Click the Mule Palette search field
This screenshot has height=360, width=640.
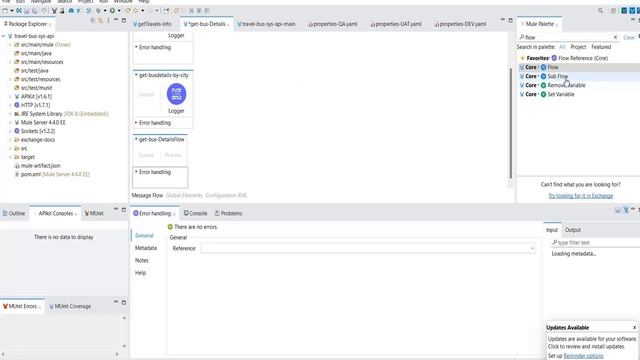pos(568,37)
